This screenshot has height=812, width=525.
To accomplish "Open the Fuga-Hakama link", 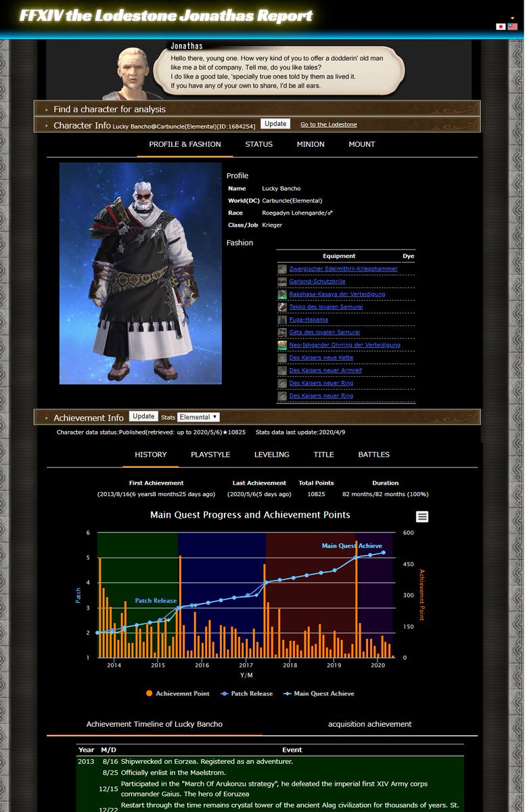I will point(309,320).
